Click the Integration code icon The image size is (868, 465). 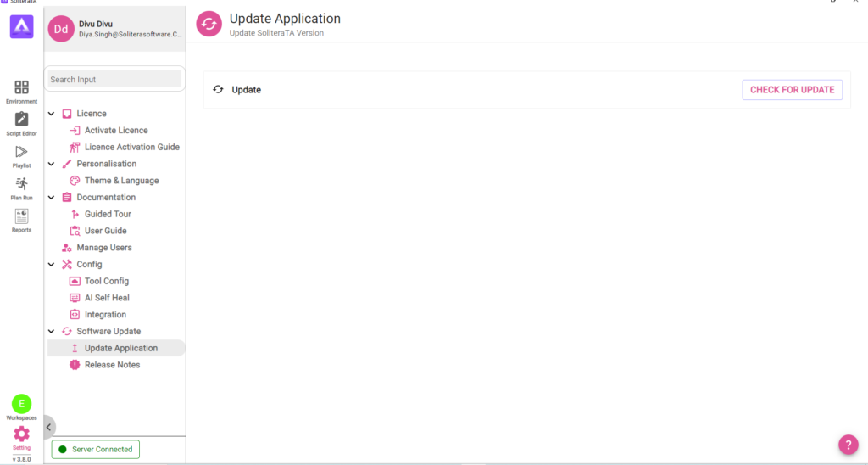75,314
